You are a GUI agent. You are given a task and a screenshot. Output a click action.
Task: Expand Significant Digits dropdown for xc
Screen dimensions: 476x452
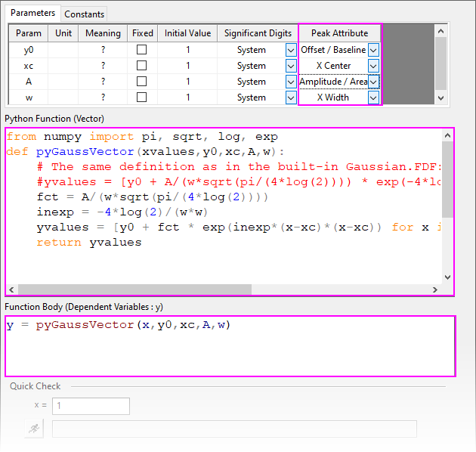tap(291, 66)
